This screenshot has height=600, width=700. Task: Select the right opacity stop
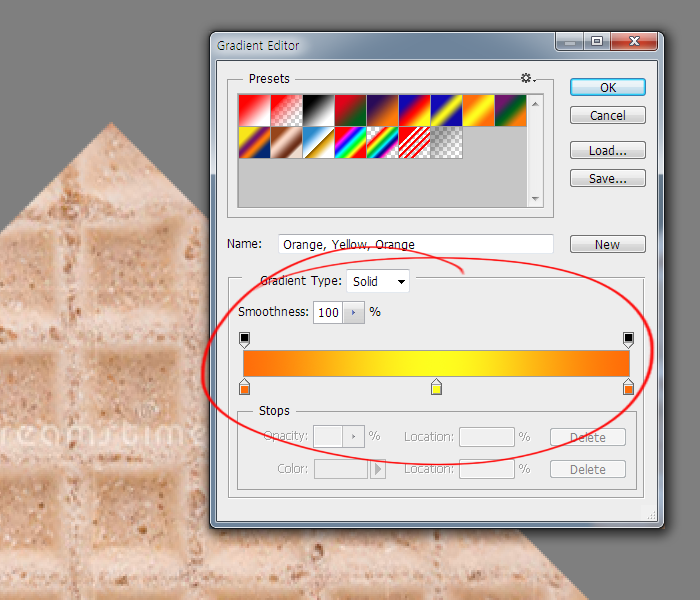(628, 339)
